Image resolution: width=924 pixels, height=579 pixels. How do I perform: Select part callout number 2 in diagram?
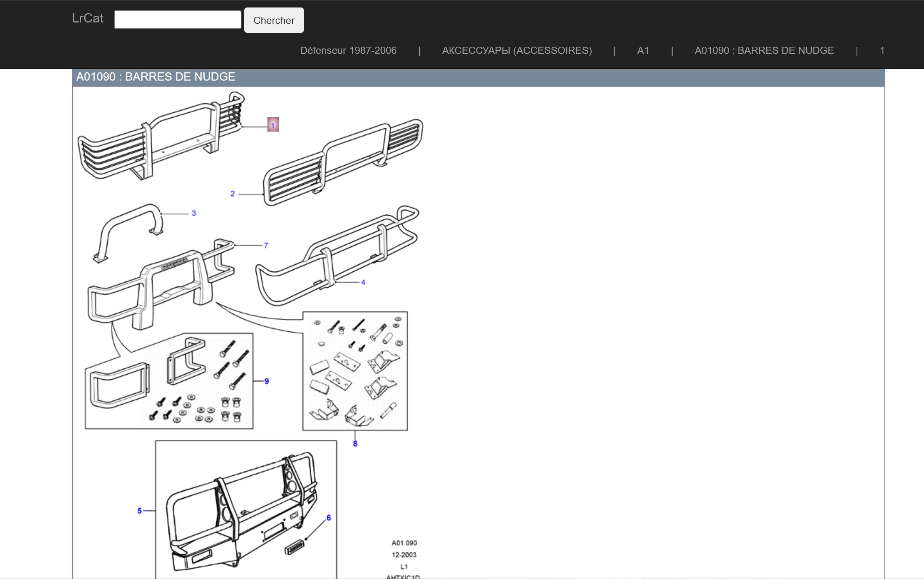tap(233, 194)
